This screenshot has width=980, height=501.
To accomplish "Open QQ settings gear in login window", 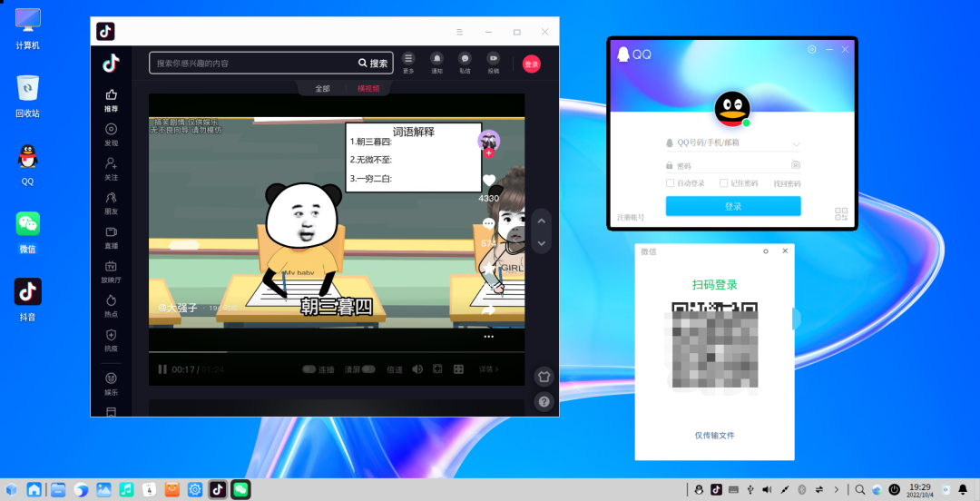I will coord(812,49).
